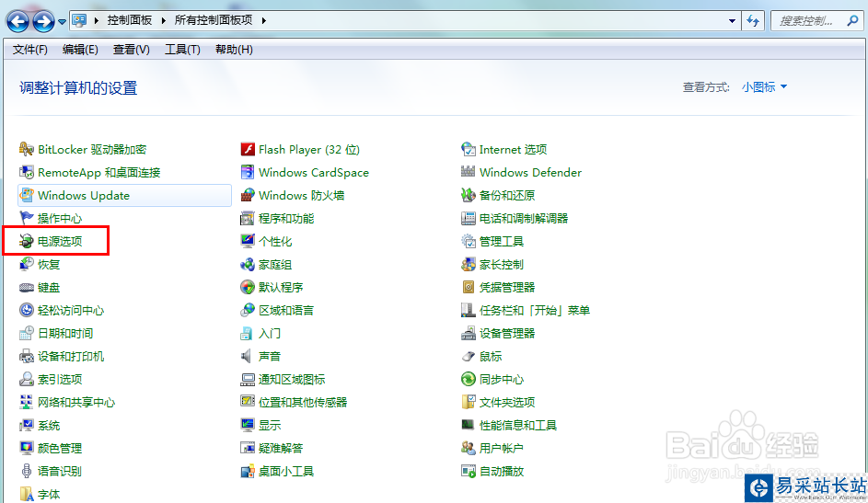The height and width of the screenshot is (503, 868).
Task: Open the 入门 link
Action: (270, 334)
